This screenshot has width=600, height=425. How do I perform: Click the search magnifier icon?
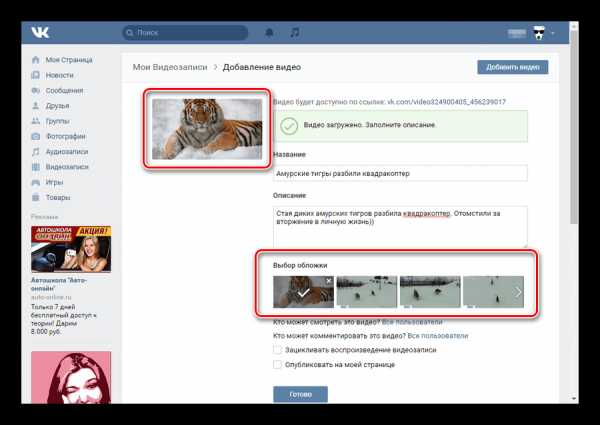point(130,33)
